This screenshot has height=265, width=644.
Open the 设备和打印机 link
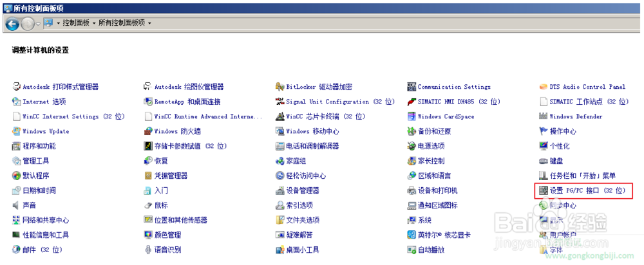[438, 190]
